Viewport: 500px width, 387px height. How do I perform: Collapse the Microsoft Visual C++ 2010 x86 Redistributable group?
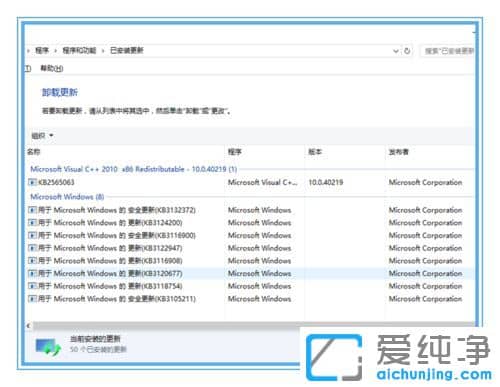click(x=134, y=169)
